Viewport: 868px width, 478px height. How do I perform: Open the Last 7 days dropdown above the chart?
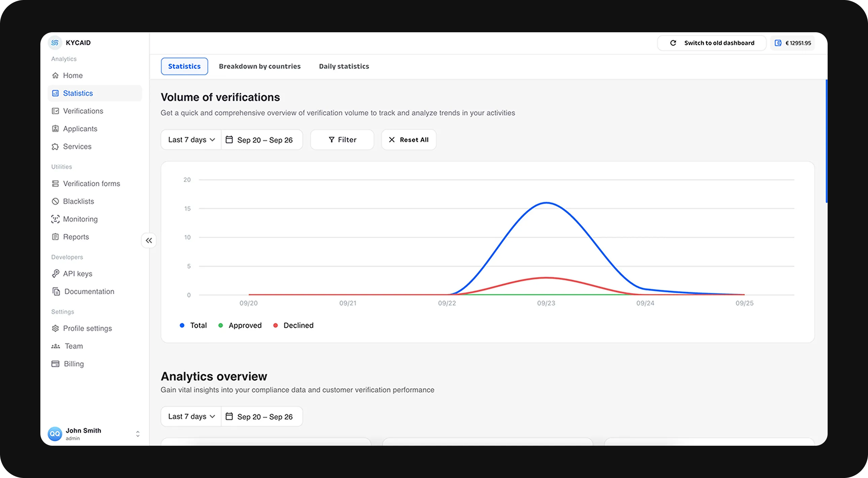pyautogui.click(x=191, y=140)
